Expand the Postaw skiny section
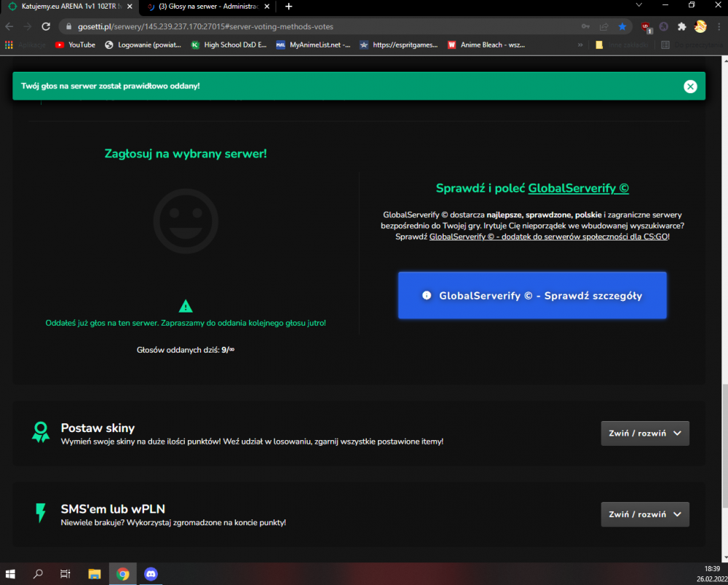 pyautogui.click(x=645, y=433)
